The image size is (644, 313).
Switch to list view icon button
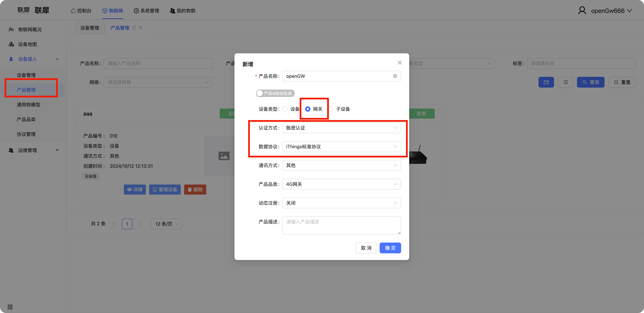566,82
